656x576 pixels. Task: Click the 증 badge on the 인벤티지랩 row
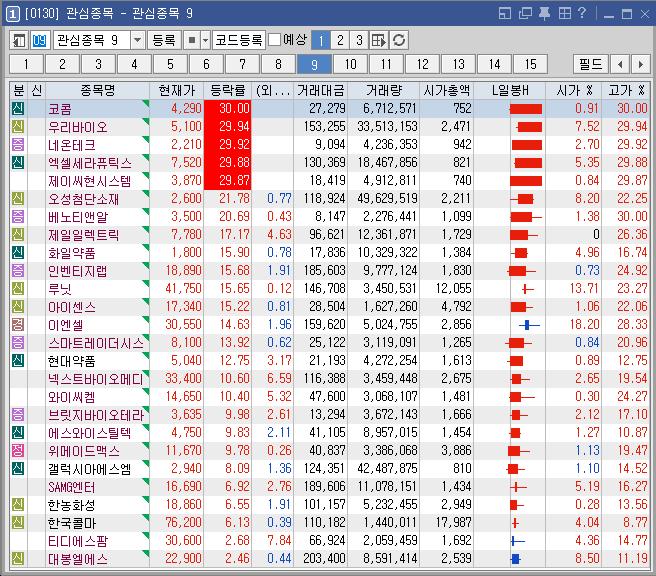pos(18,270)
